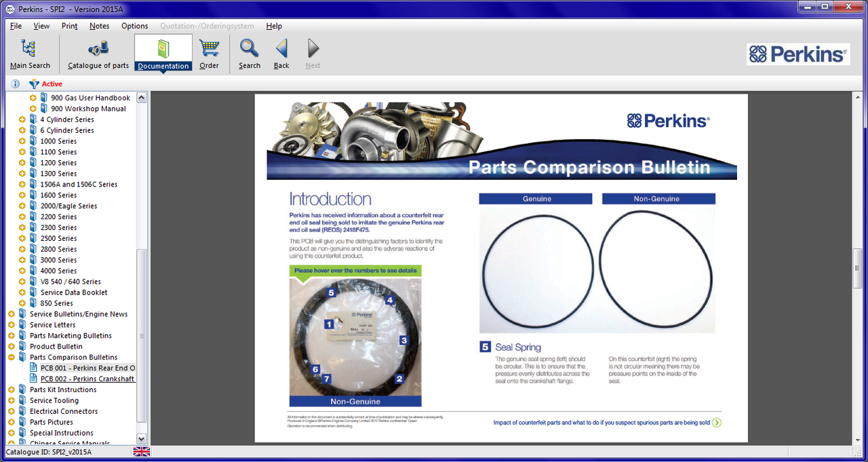The image size is (868, 462).
Task: Click hotspot number 2 on seal photo
Action: point(399,379)
